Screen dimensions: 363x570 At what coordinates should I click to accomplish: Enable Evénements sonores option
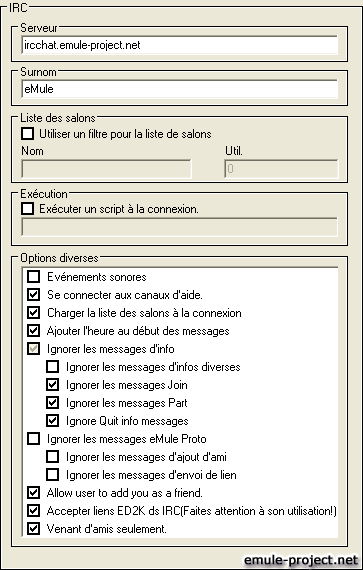pyautogui.click(x=33, y=277)
